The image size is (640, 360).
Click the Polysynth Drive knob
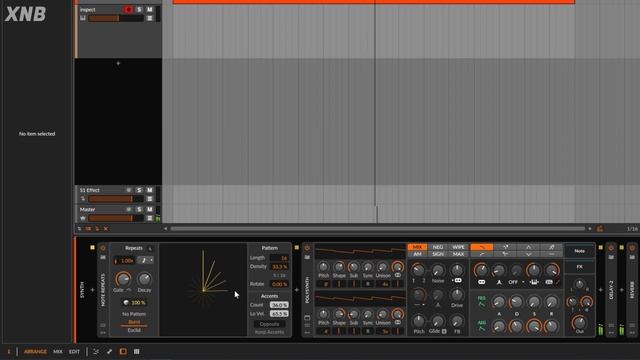click(457, 295)
